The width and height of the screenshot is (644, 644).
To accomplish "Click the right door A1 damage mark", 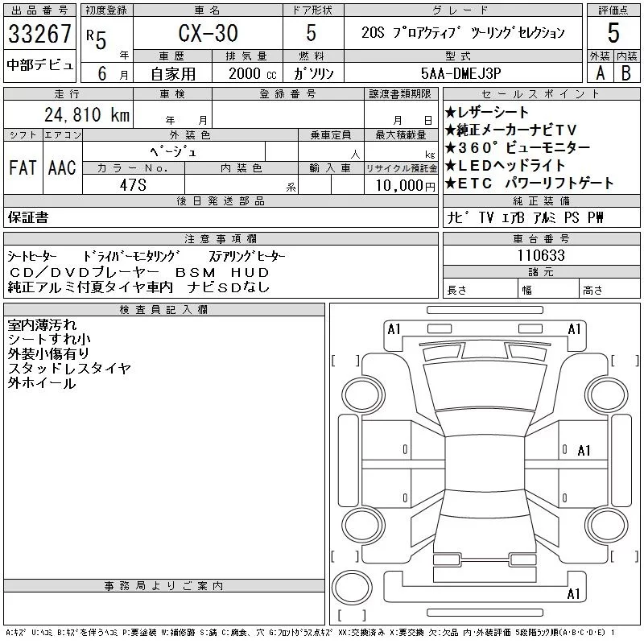I will tap(584, 451).
